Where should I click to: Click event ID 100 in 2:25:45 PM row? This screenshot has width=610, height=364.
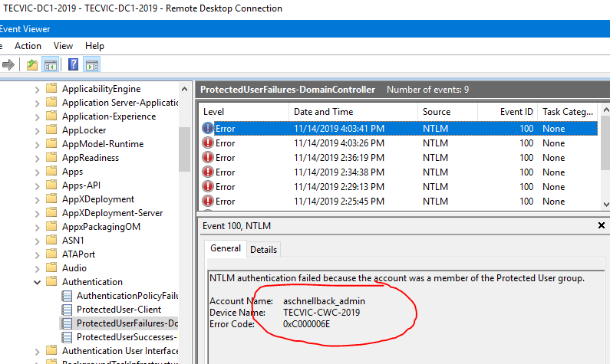[x=526, y=202]
